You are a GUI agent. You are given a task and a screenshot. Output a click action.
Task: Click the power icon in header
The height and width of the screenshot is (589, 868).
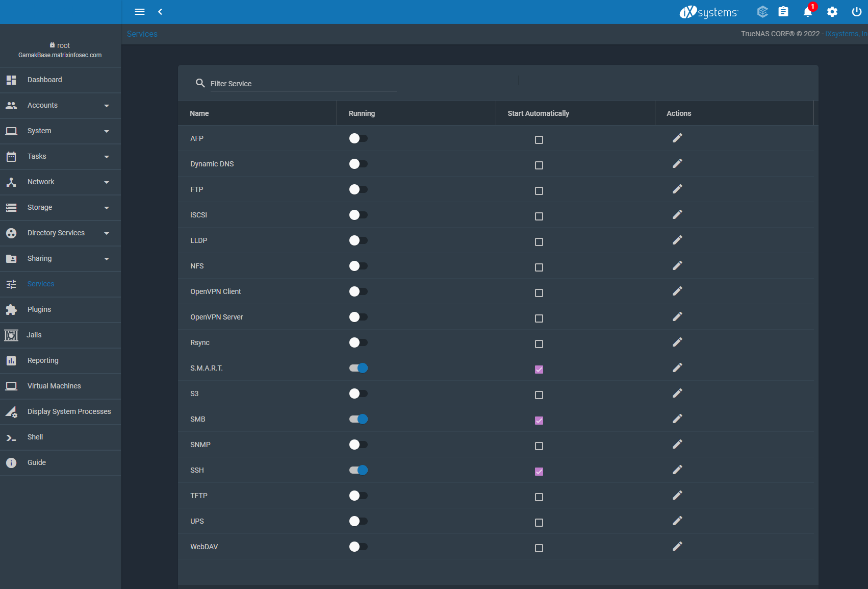[856, 12]
